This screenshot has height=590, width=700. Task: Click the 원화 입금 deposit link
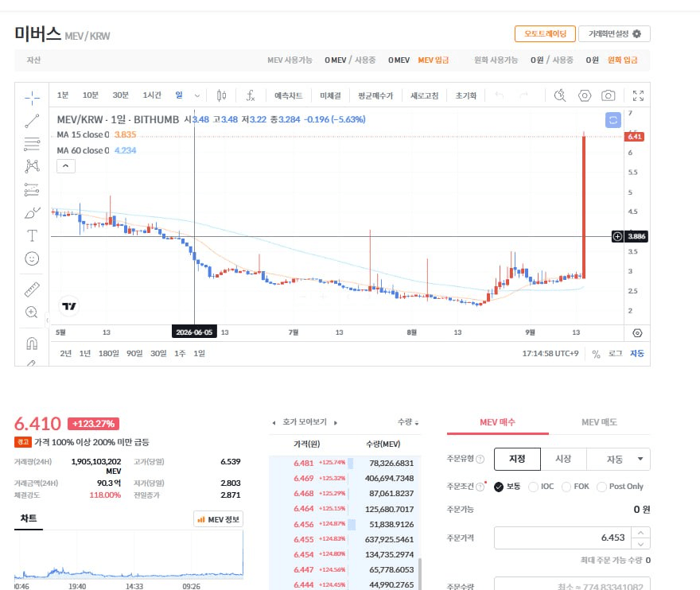(x=622, y=60)
